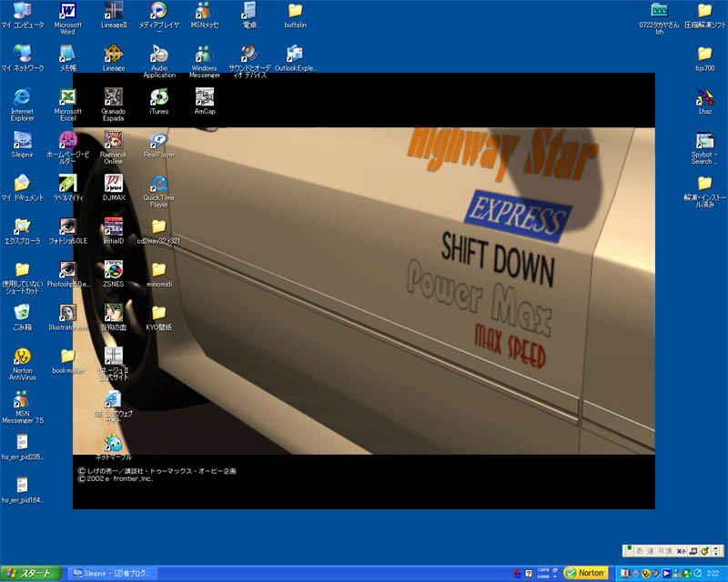
Task: Open the Norton AntiVirus desktop shortcut
Action: (23, 356)
